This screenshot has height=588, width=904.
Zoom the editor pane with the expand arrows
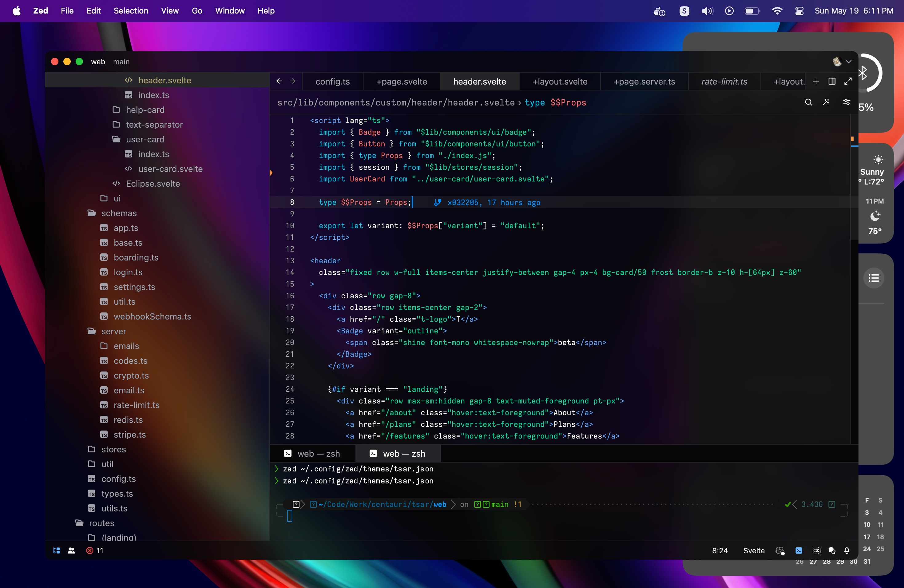point(848,81)
